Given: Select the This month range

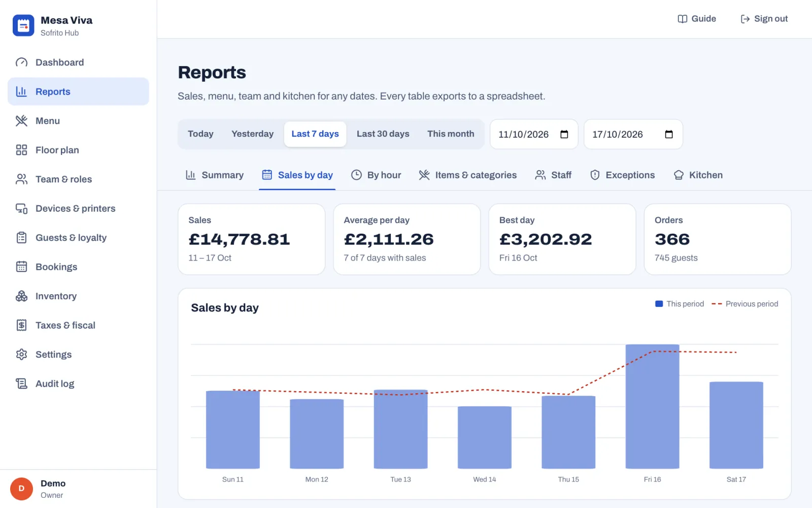Looking at the screenshot, I should pos(451,134).
